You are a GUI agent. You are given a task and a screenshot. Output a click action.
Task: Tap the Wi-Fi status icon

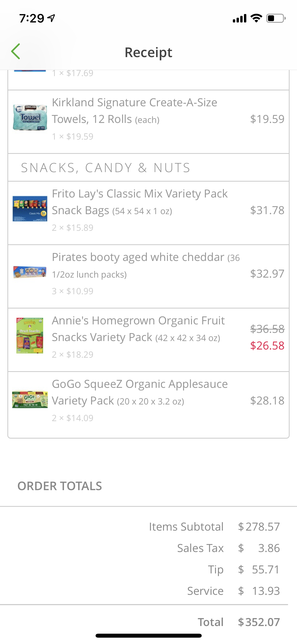click(x=256, y=18)
